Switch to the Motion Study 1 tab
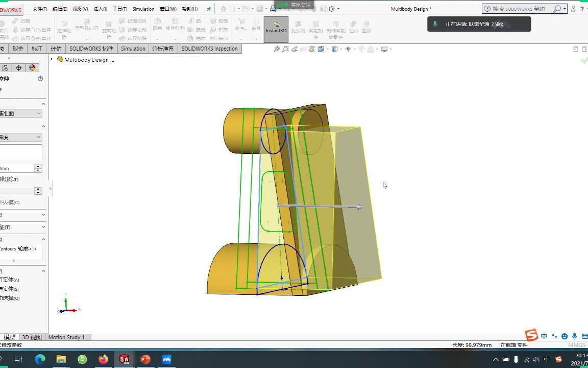 coord(67,337)
